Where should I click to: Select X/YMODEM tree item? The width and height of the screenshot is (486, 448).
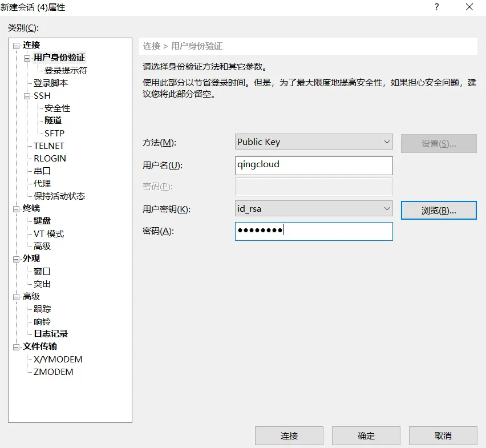pyautogui.click(x=58, y=360)
